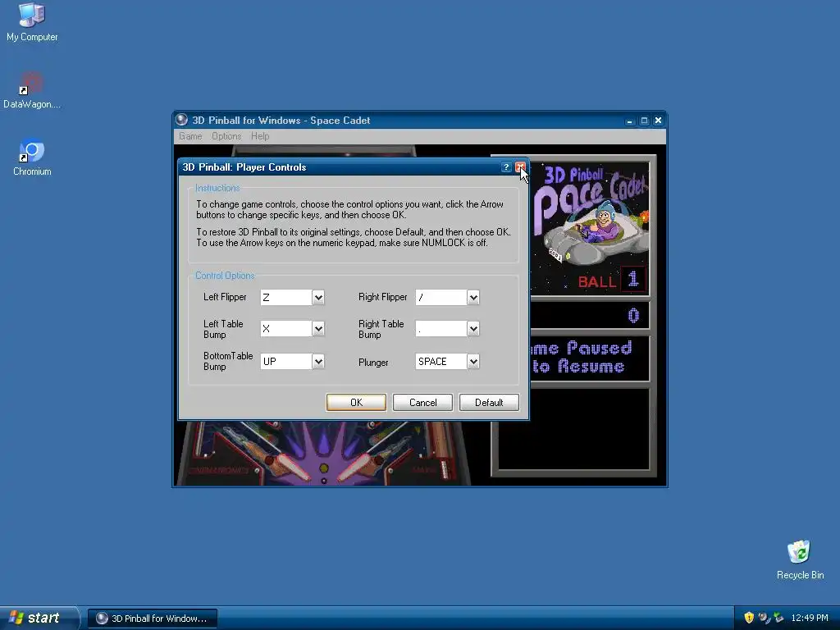Expand the Right Table Bump dropdown

point(473,329)
